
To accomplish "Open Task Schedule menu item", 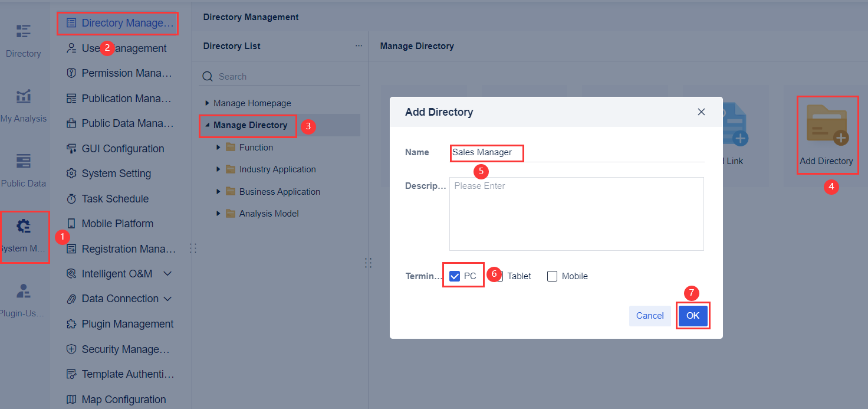I will [120, 199].
